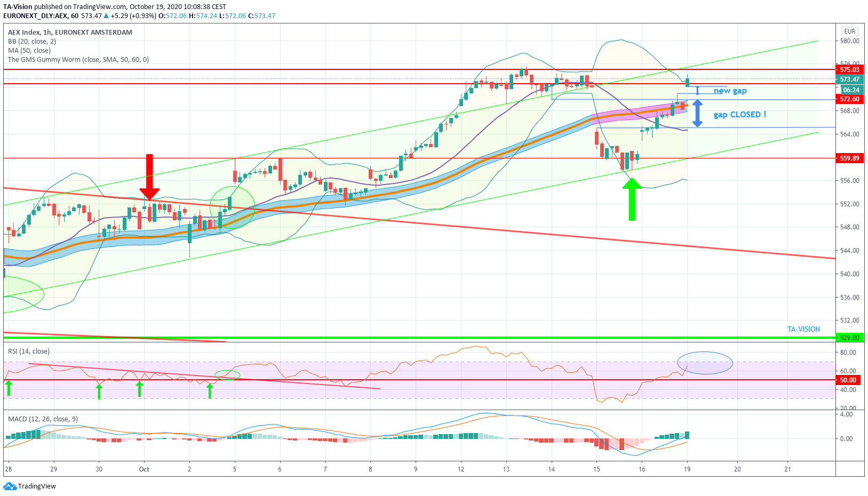Click the MACD (12, 26, close, 9) label

[x=43, y=419]
